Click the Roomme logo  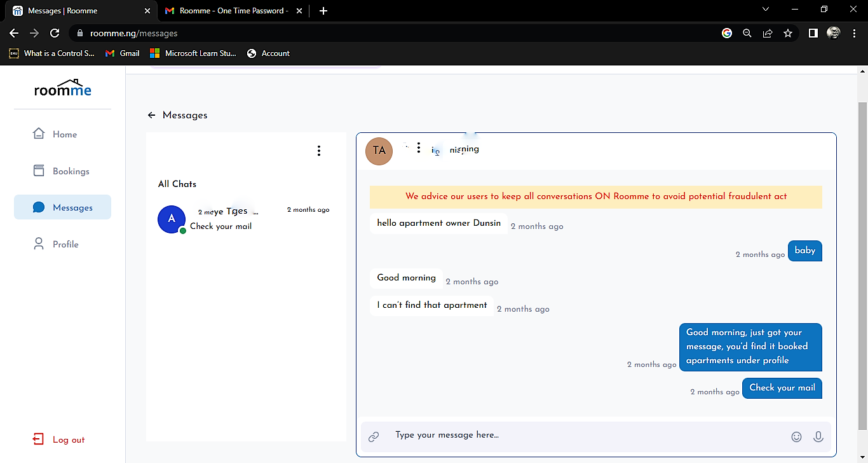point(63,88)
